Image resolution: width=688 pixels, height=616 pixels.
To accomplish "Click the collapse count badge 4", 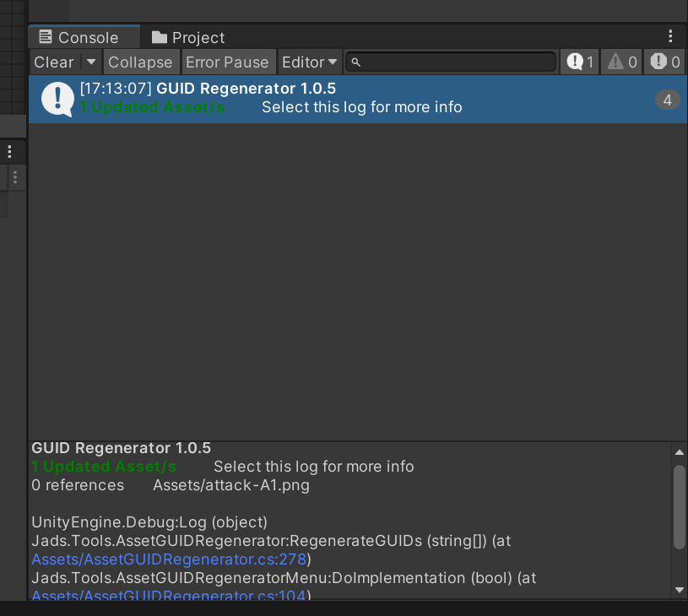I will pyautogui.click(x=668, y=100).
